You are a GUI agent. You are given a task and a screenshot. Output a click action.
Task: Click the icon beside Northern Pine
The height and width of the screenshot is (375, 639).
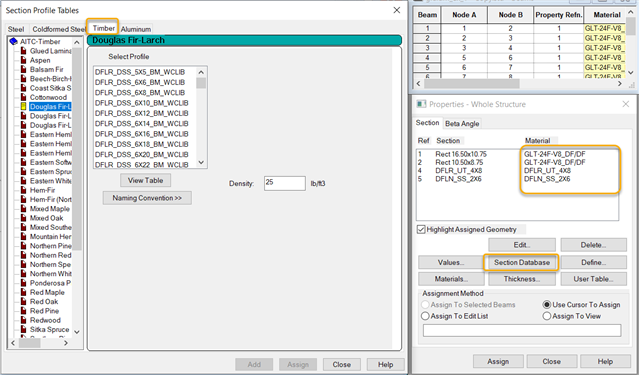point(24,246)
